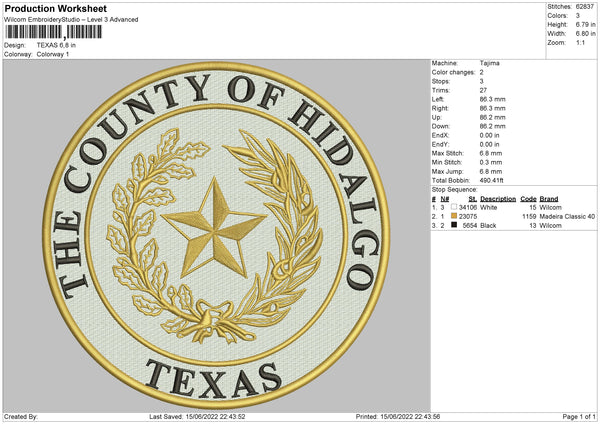Click the 'Black' description in row 3
Image resolution: width=600 pixels, height=424 pixels.
click(x=488, y=226)
